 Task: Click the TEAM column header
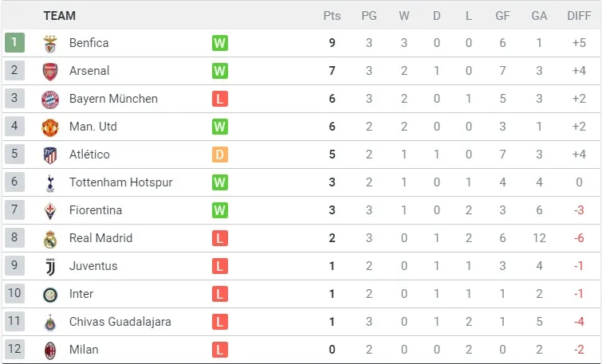pos(60,16)
